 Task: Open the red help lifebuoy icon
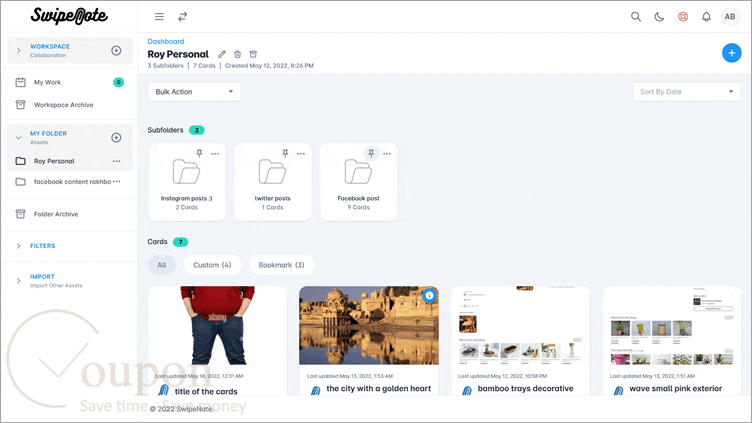click(683, 17)
